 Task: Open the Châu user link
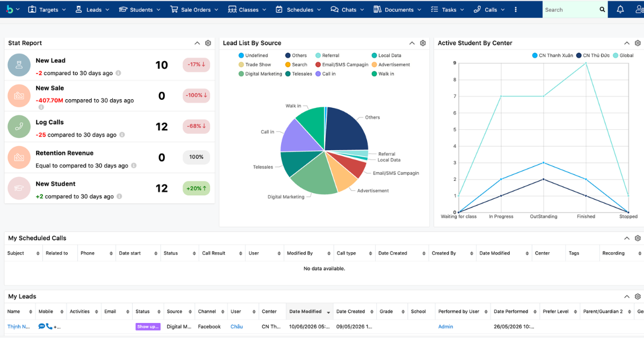click(237, 326)
